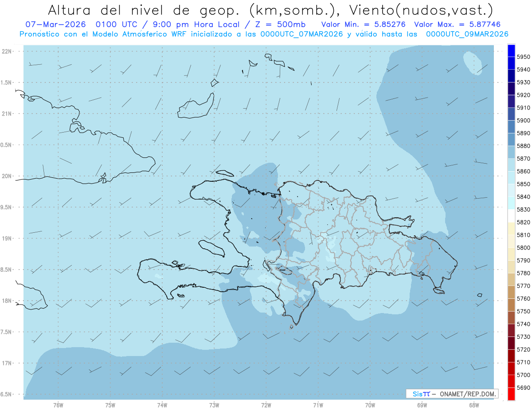Pick the tan swatch between 5760 and 5770

511,292
